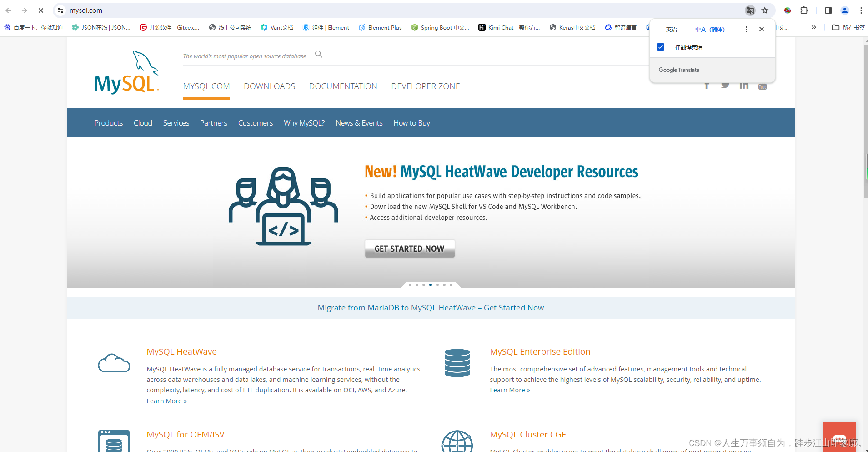Open the Element Plus bookmark
Viewport: 868px width, 452px height.
coord(380,27)
